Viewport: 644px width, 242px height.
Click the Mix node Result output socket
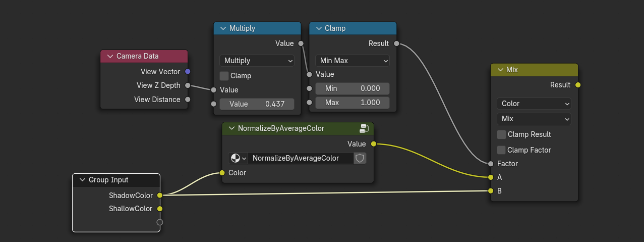tap(578, 85)
